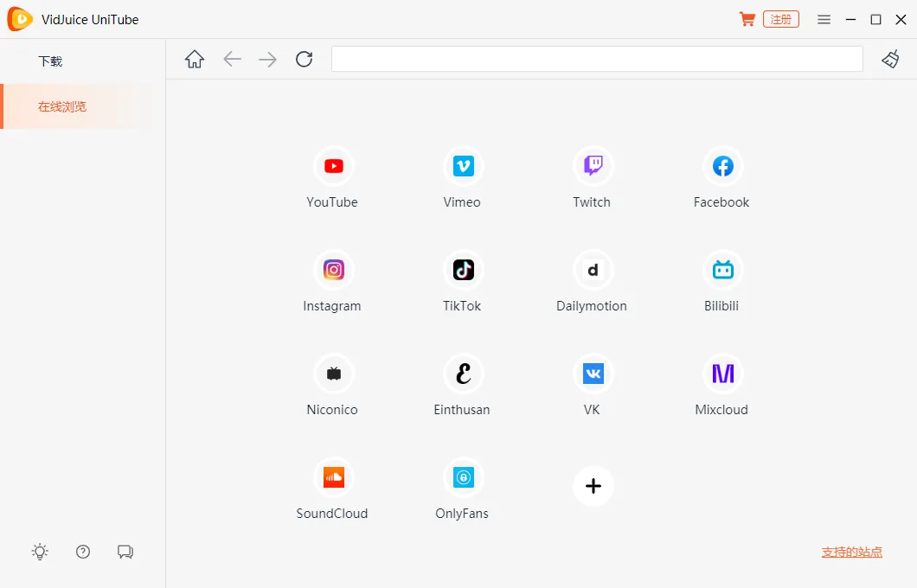Click the SoundCloud label text
The width and height of the screenshot is (917, 588).
[x=331, y=513]
